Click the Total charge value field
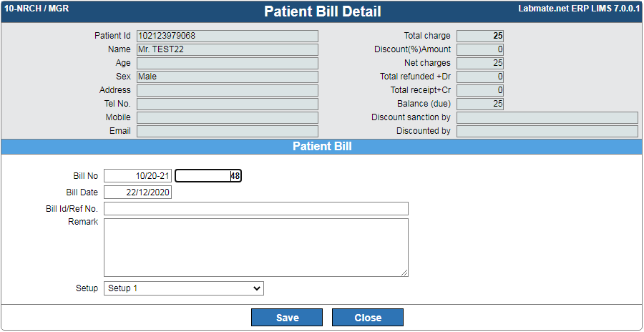Image resolution: width=644 pixels, height=332 pixels. [480, 36]
